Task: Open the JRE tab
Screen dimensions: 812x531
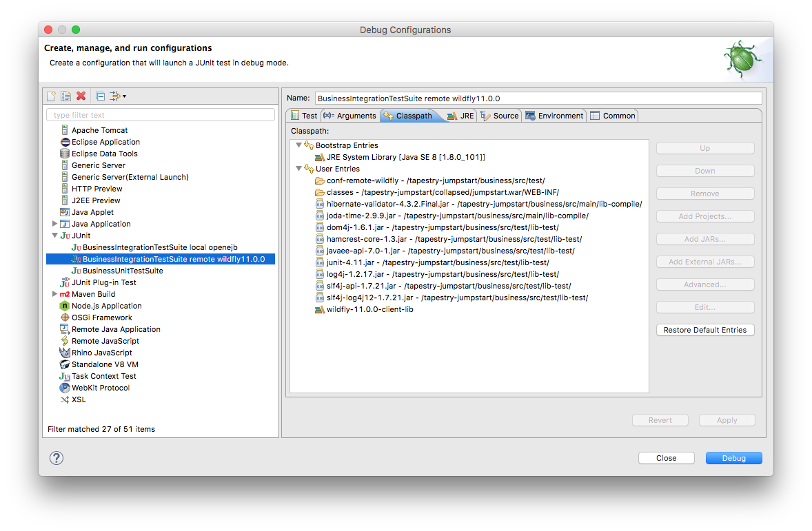Action: (x=461, y=116)
